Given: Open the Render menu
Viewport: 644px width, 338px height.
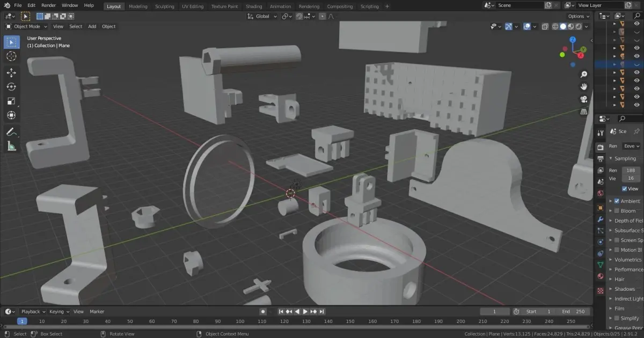Looking at the screenshot, I should 48,5.
